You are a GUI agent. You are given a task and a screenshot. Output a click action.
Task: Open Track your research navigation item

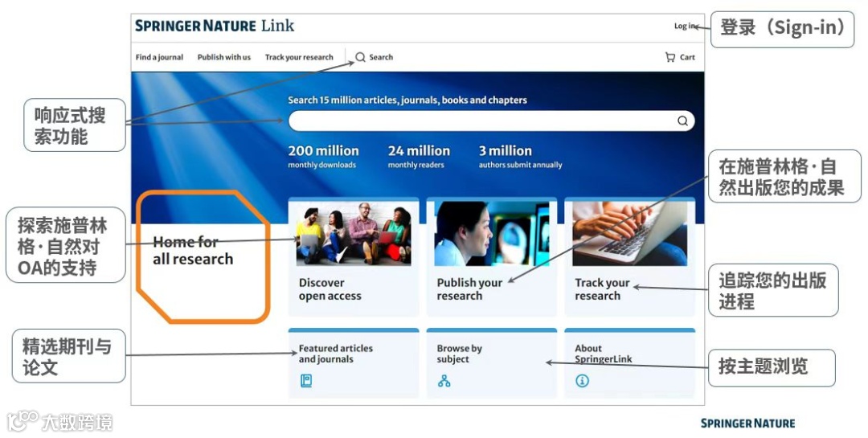tap(299, 57)
